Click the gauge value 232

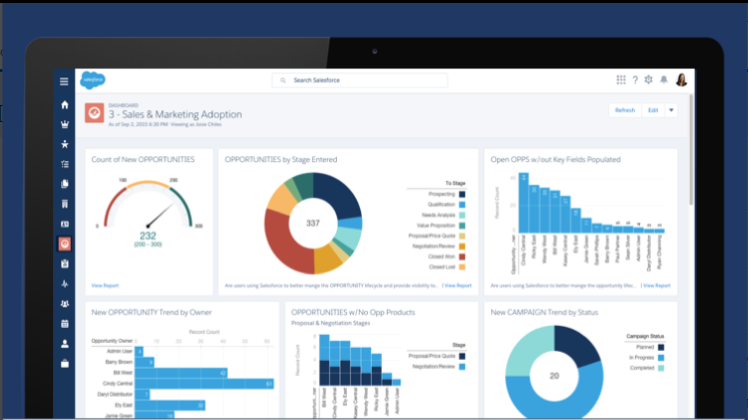(x=148, y=236)
